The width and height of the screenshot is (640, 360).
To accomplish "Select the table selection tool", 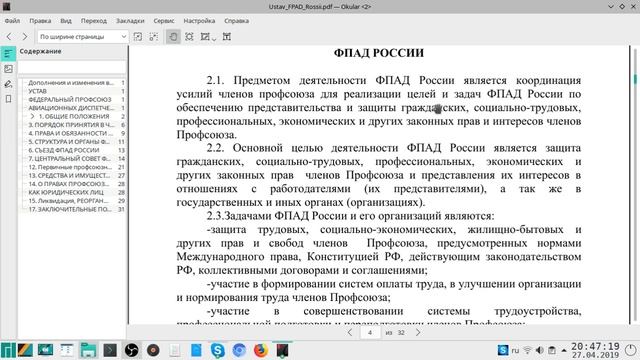I will point(227,37).
